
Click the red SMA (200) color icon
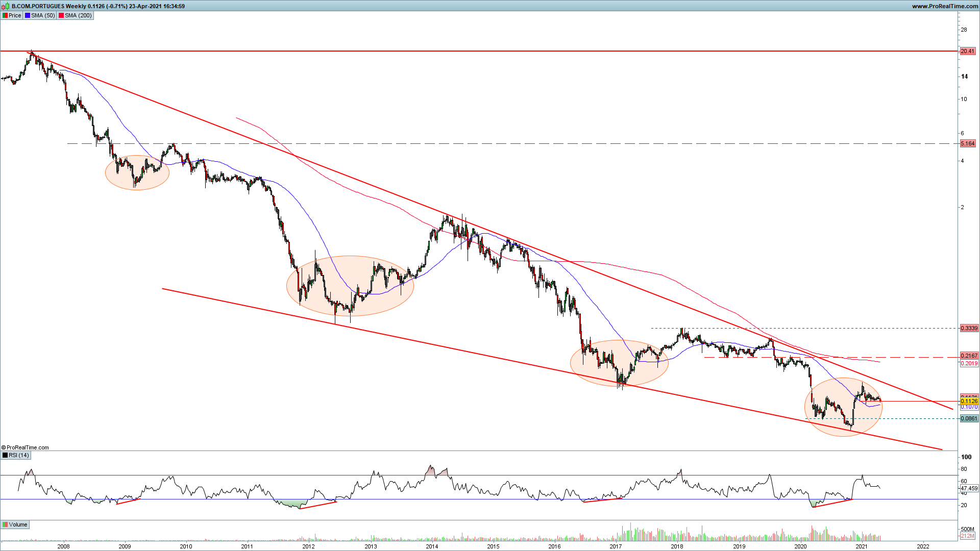tap(61, 15)
